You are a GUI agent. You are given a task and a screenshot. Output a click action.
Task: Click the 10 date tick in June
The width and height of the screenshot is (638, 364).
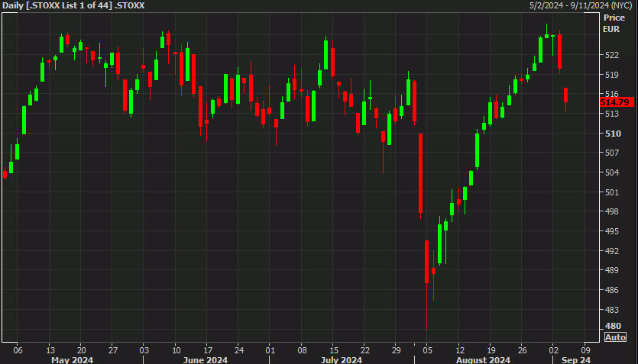176,350
